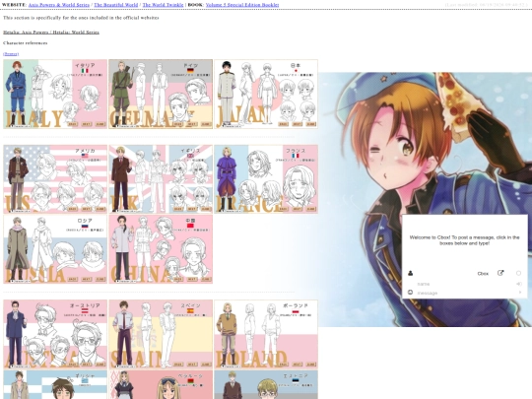Open the Austria character reference thumbnail
Screen dimensions: 532x399
[55, 334]
